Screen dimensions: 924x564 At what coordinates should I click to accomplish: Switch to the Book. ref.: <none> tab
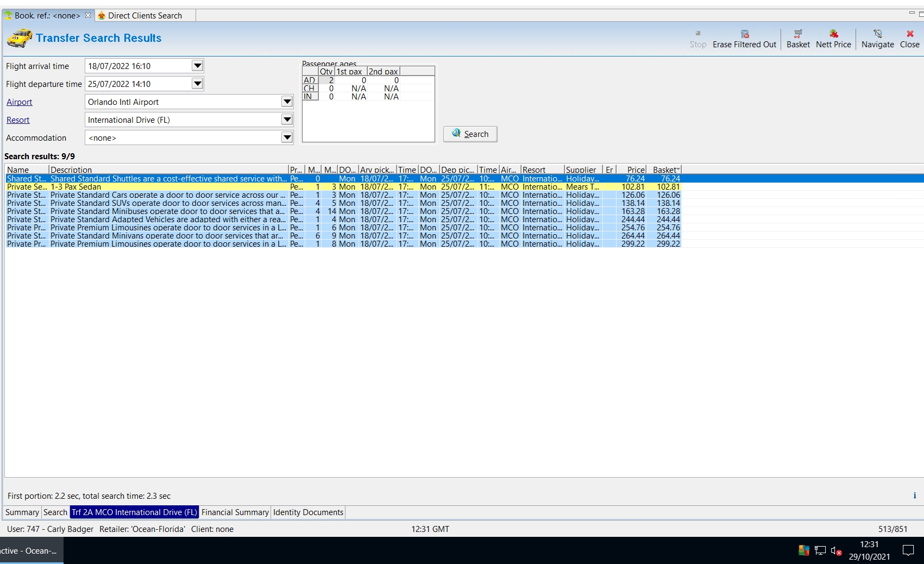pos(47,15)
